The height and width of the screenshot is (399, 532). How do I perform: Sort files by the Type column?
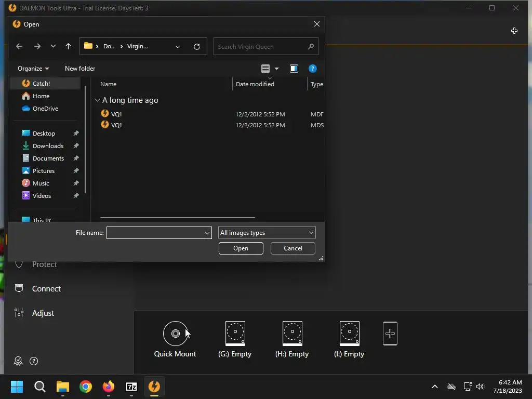click(316, 84)
